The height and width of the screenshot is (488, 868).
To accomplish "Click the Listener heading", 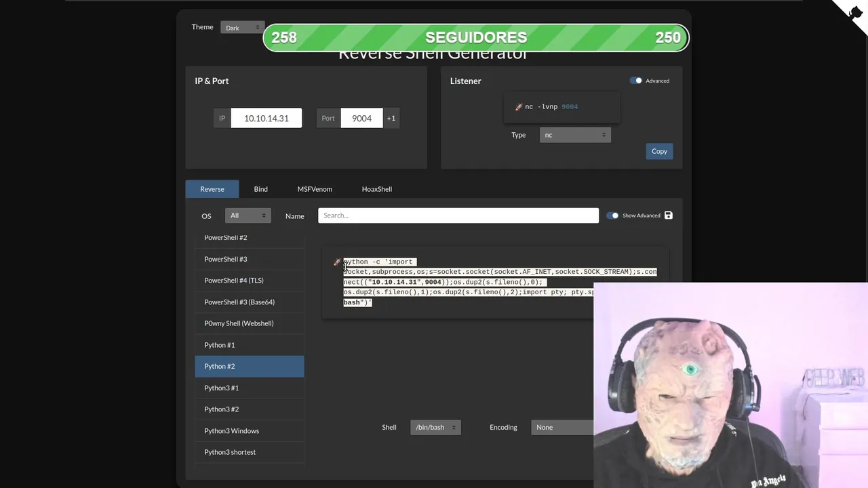I will point(465,81).
